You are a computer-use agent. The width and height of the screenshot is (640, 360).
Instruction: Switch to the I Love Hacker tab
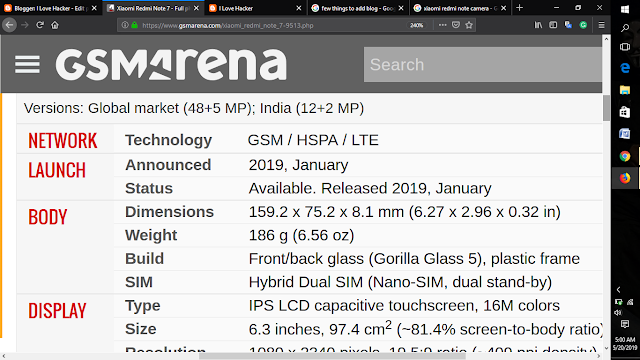[x=255, y=8]
